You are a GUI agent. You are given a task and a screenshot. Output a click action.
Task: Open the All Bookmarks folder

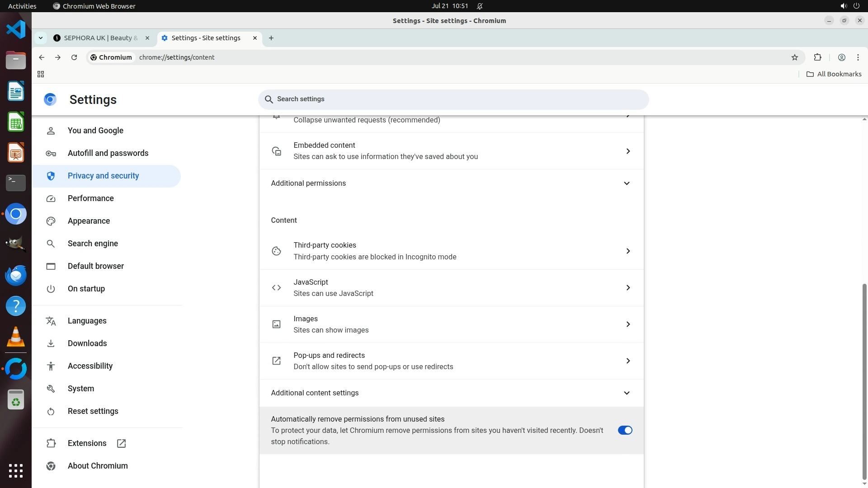point(834,74)
